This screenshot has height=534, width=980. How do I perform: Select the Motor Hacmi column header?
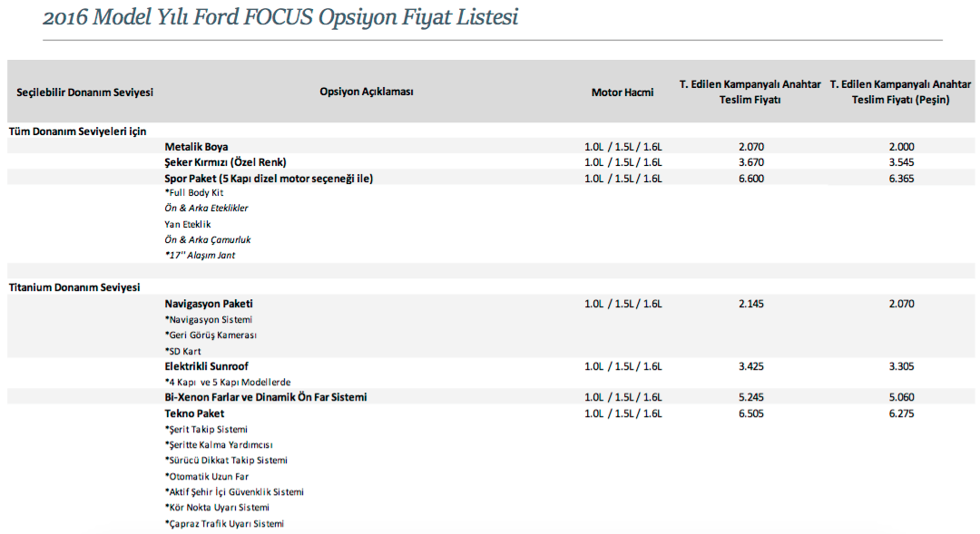point(622,92)
